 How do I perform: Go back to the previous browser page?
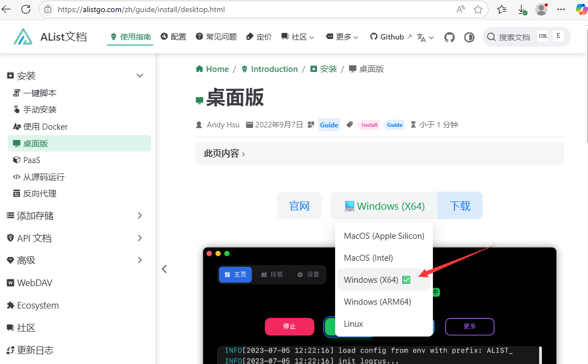7,9
